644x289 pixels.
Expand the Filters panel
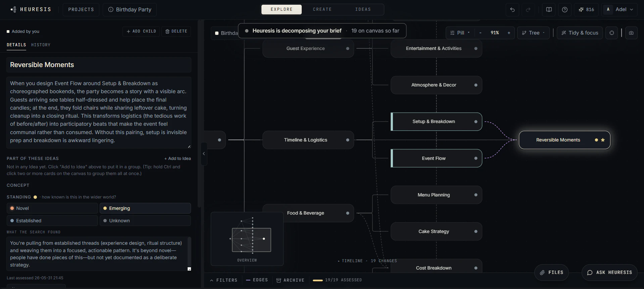click(224, 280)
